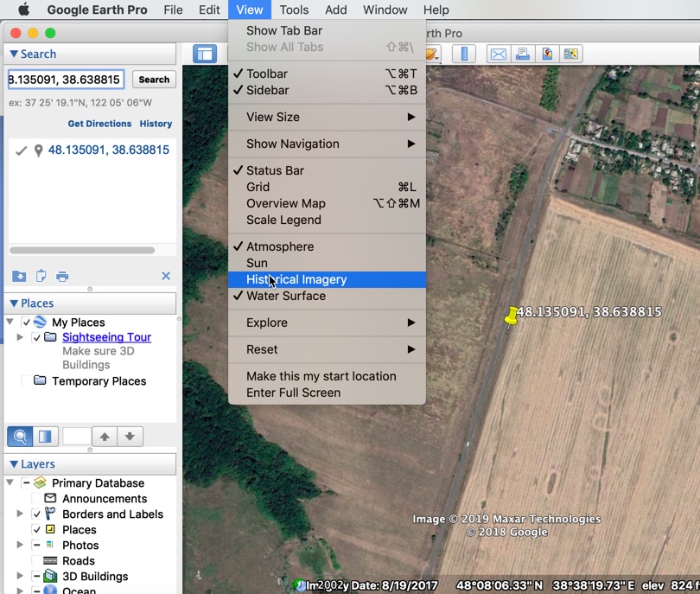The width and height of the screenshot is (700, 594).
Task: Move item up with the up arrow
Action: point(105,437)
